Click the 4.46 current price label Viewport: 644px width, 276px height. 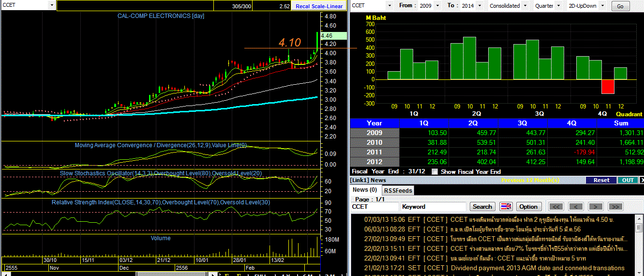[x=333, y=35]
